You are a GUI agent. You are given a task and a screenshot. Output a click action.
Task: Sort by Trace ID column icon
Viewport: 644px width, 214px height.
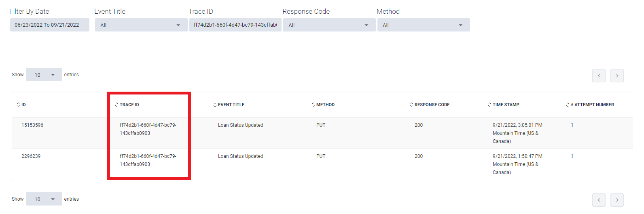coord(117,105)
